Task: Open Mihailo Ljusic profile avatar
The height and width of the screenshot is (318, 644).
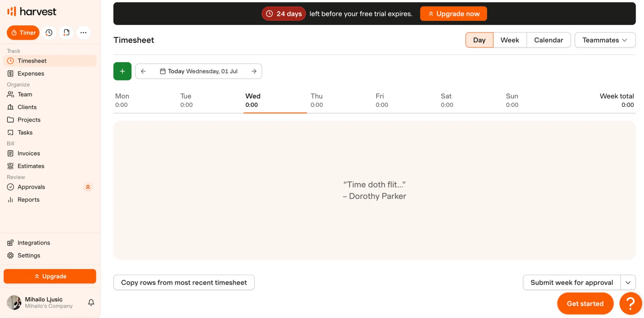Action: [x=14, y=303]
